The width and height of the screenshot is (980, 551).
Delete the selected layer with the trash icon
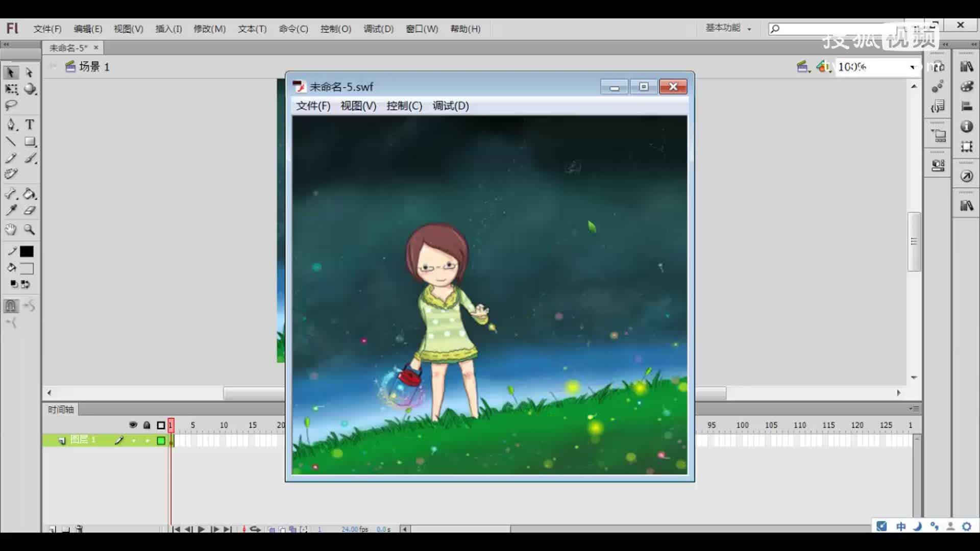point(79,529)
